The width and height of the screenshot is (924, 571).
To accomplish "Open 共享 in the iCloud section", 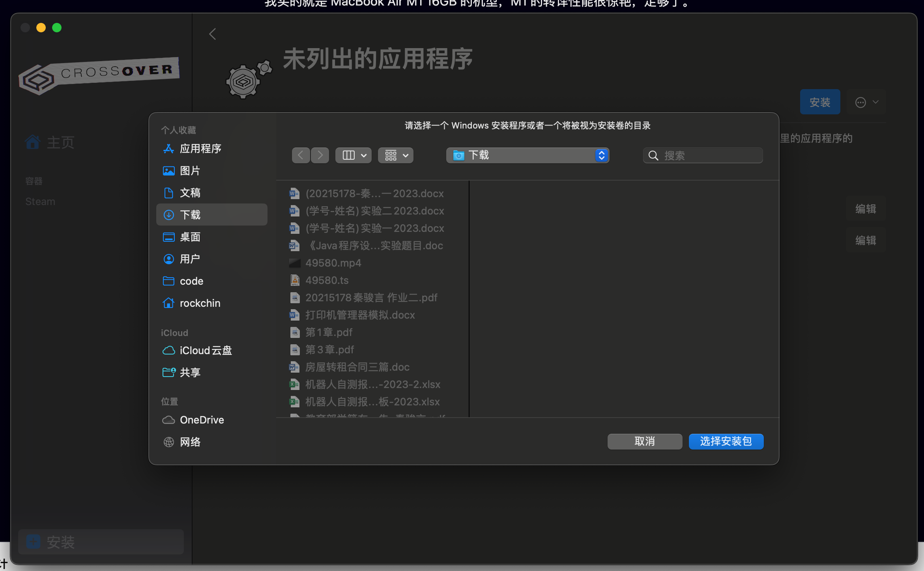I will tap(190, 373).
